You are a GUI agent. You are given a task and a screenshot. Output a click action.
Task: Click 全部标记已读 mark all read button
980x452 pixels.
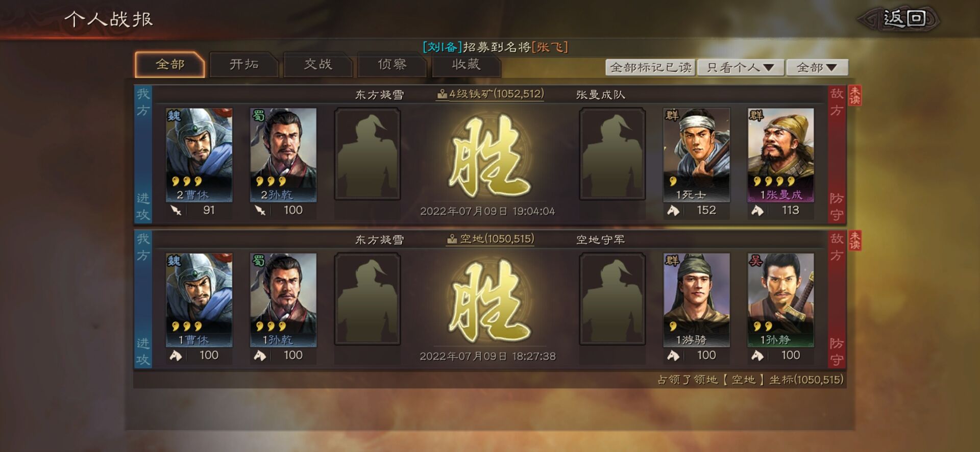coord(651,67)
